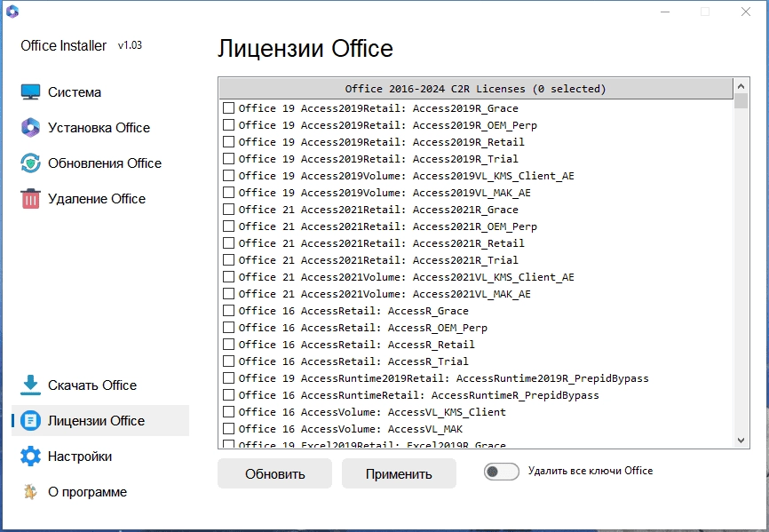Tick Access2019R_Retail checkbox
Image resolution: width=769 pixels, height=532 pixels.
point(228,142)
